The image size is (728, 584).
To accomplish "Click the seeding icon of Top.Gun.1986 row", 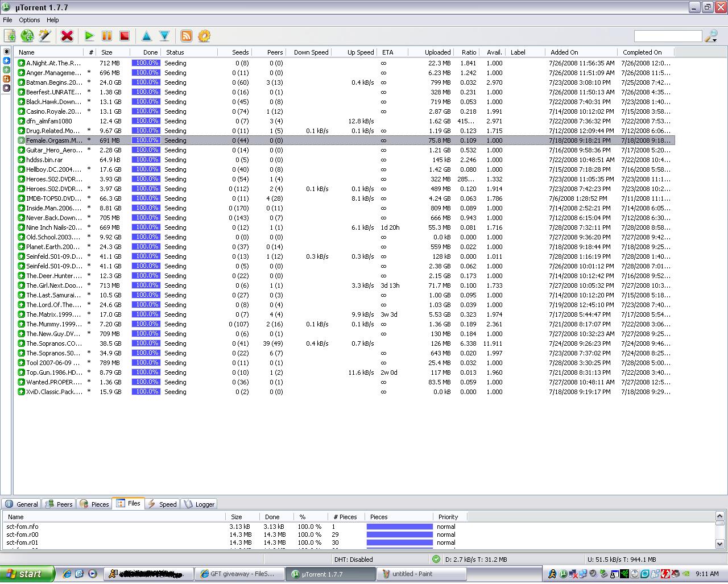I will tap(21, 372).
